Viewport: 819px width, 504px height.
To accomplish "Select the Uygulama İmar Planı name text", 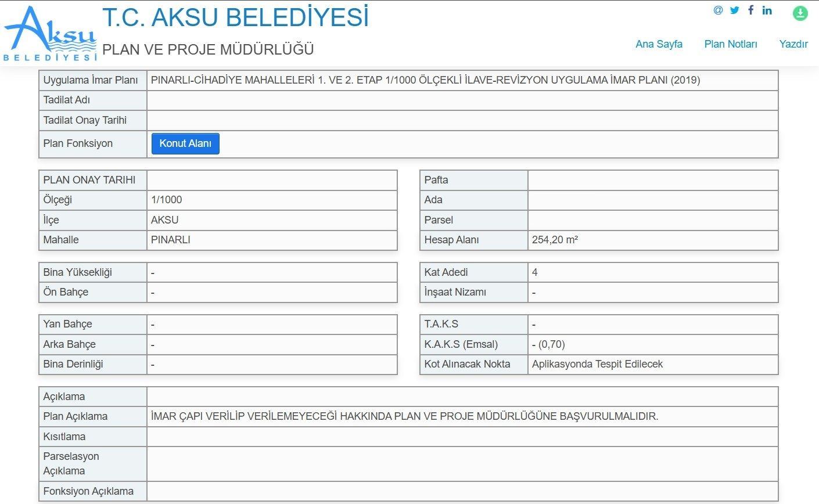I will click(425, 81).
